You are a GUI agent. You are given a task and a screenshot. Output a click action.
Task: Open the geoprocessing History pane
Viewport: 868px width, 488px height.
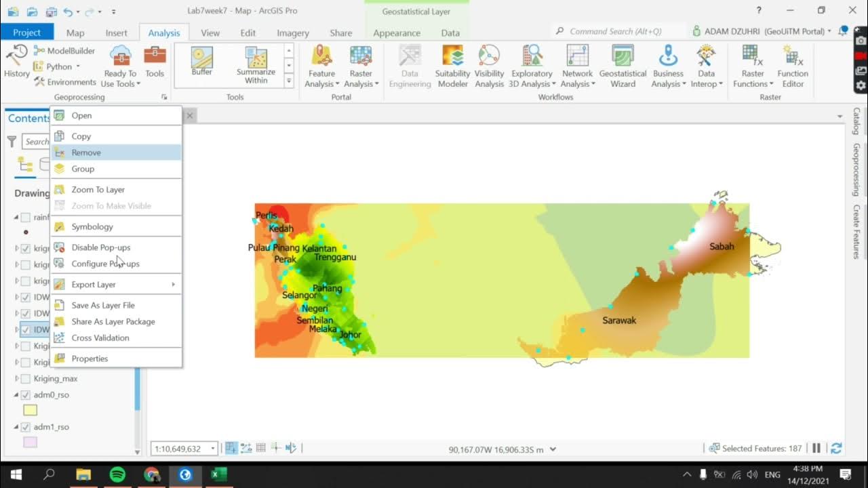click(x=16, y=61)
